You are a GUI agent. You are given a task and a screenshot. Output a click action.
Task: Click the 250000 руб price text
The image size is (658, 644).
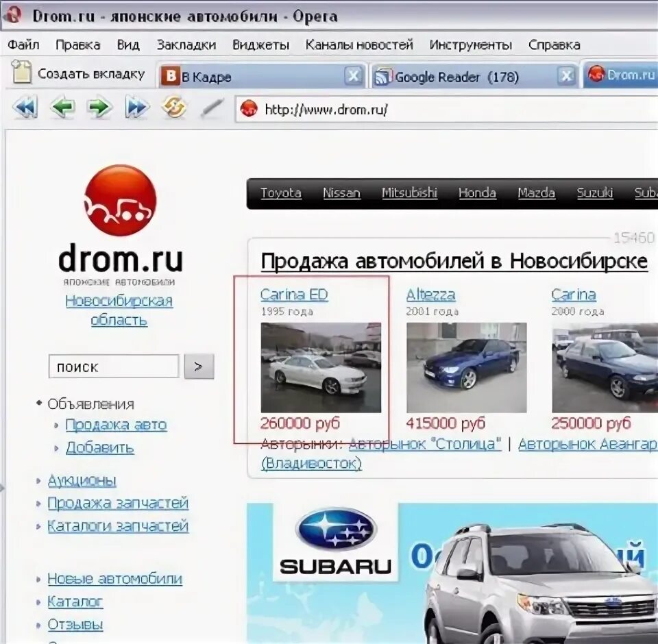click(591, 423)
